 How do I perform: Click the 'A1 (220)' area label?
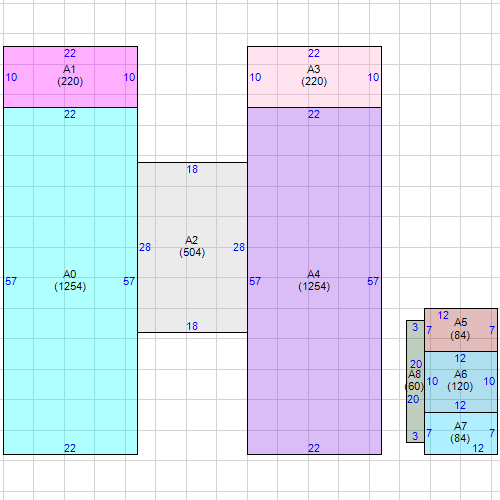point(70,75)
